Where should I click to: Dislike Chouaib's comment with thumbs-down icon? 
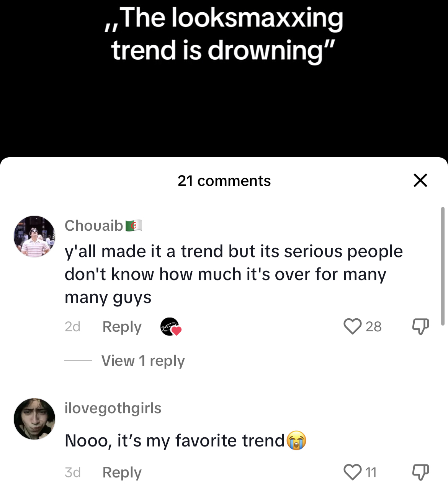[420, 326]
